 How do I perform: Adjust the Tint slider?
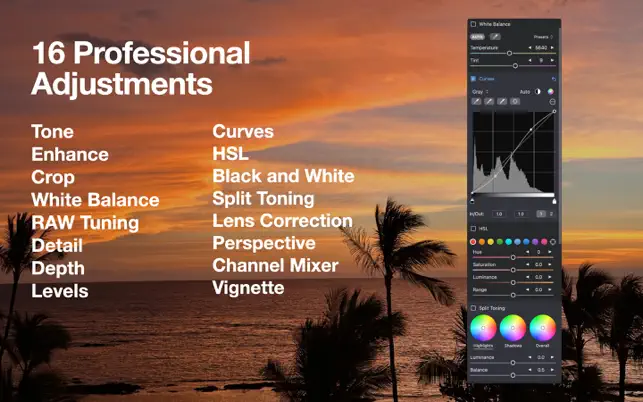[515, 66]
